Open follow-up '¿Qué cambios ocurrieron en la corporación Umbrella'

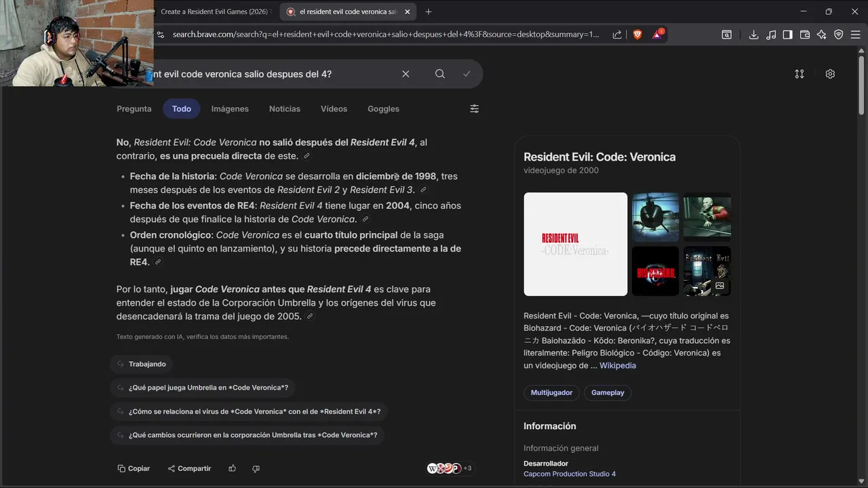(x=247, y=435)
